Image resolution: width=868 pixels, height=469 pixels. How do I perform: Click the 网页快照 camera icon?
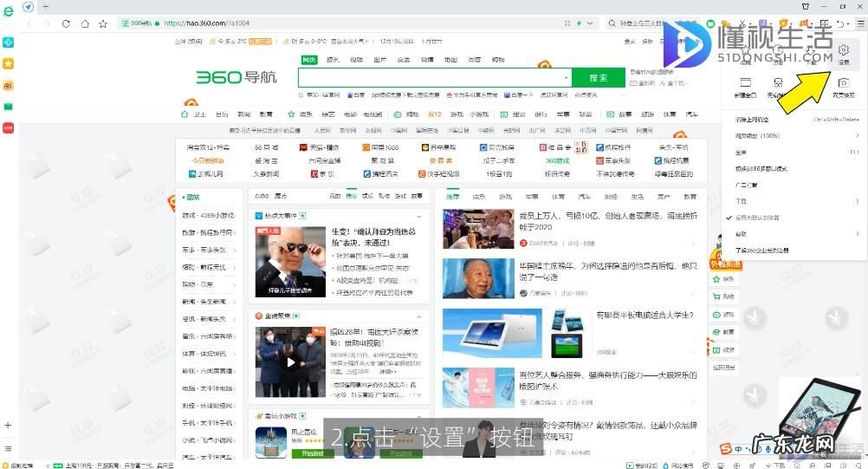[843, 82]
